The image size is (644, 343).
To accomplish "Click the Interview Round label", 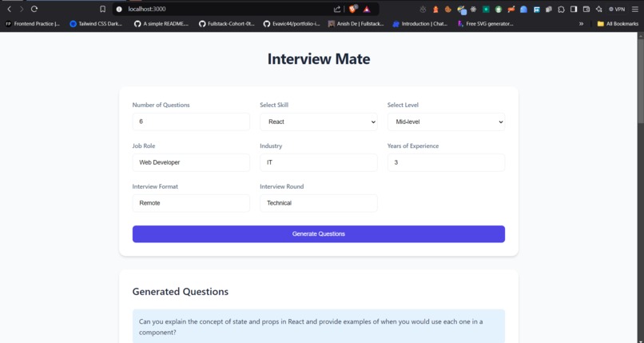I will pos(282,186).
